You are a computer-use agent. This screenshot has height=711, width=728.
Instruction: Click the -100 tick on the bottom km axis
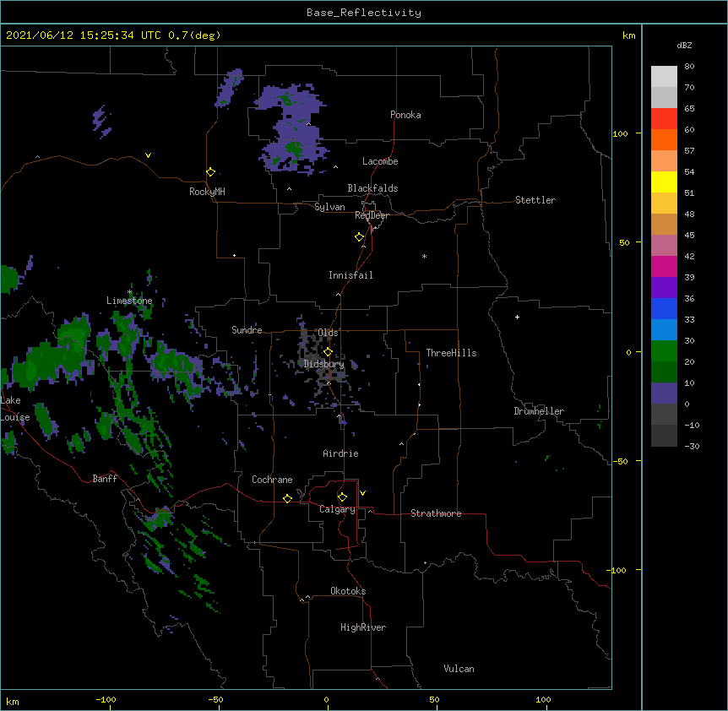click(x=106, y=699)
